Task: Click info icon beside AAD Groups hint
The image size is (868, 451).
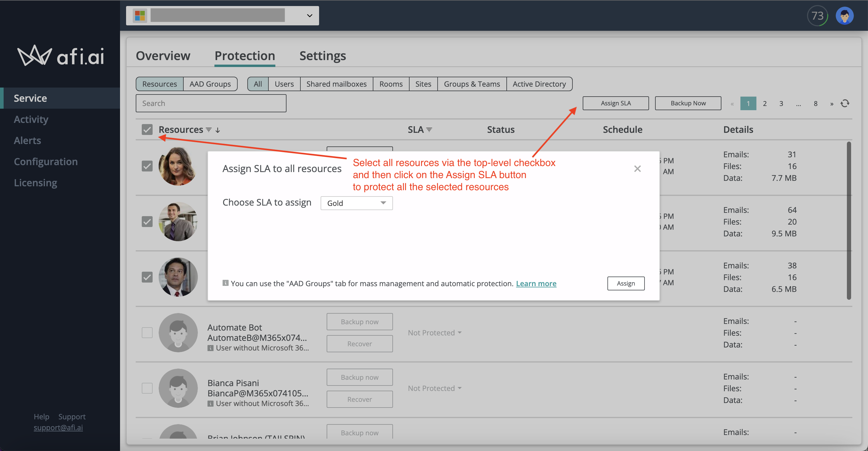Action: 225,283
